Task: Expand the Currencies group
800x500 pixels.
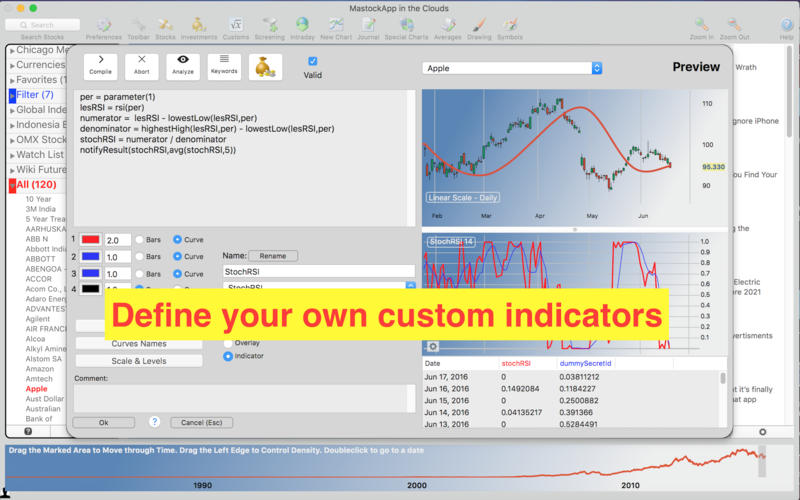Action: 12,66
